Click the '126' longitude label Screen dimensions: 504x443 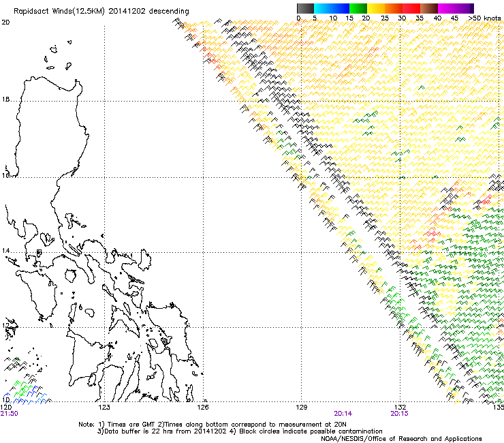(x=203, y=408)
